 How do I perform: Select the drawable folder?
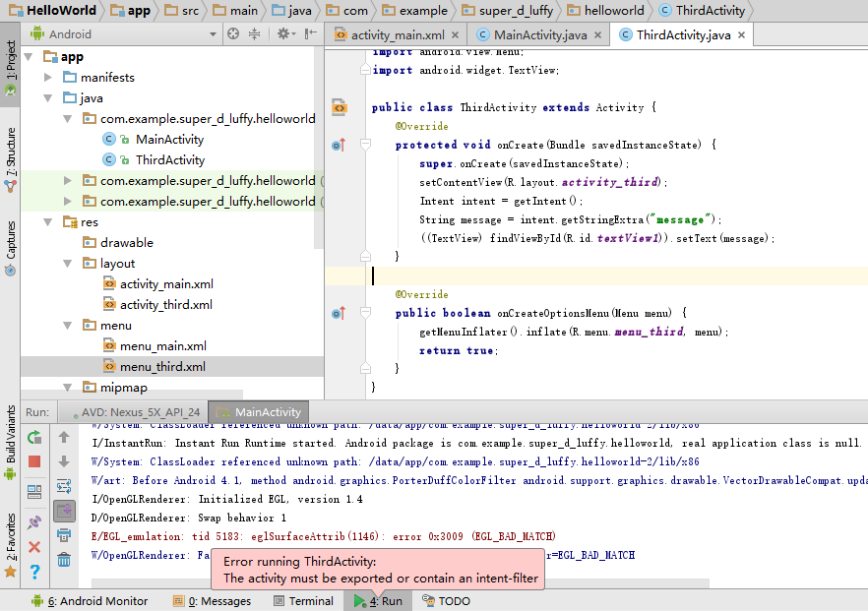click(126, 242)
